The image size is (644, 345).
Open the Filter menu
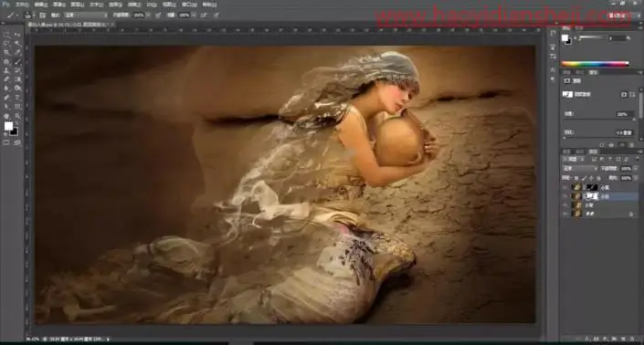click(134, 5)
